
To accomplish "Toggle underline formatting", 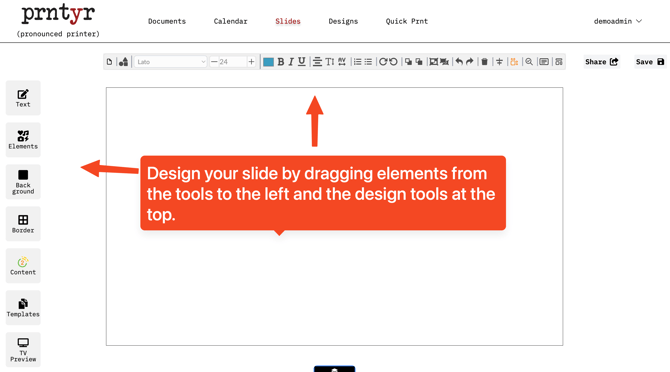I will pyautogui.click(x=302, y=62).
